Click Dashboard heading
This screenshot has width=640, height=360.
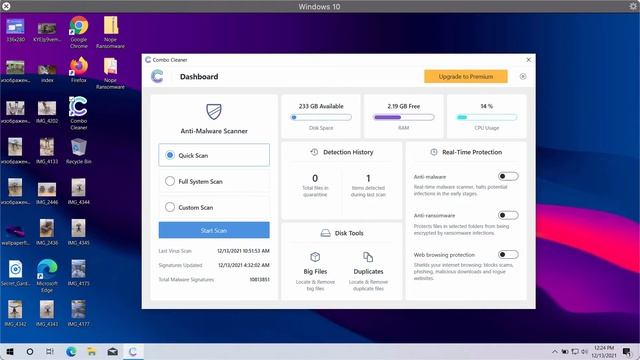(199, 76)
